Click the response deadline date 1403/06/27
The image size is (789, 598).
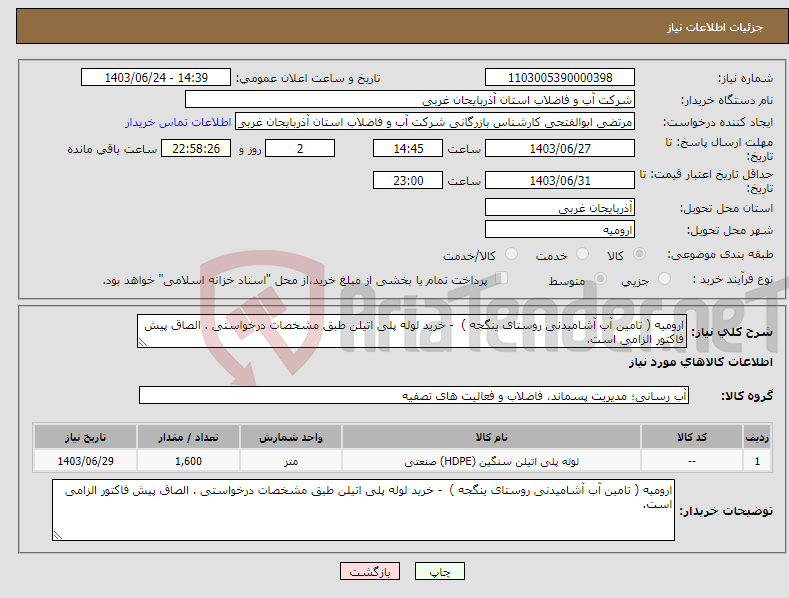pyautogui.click(x=560, y=148)
